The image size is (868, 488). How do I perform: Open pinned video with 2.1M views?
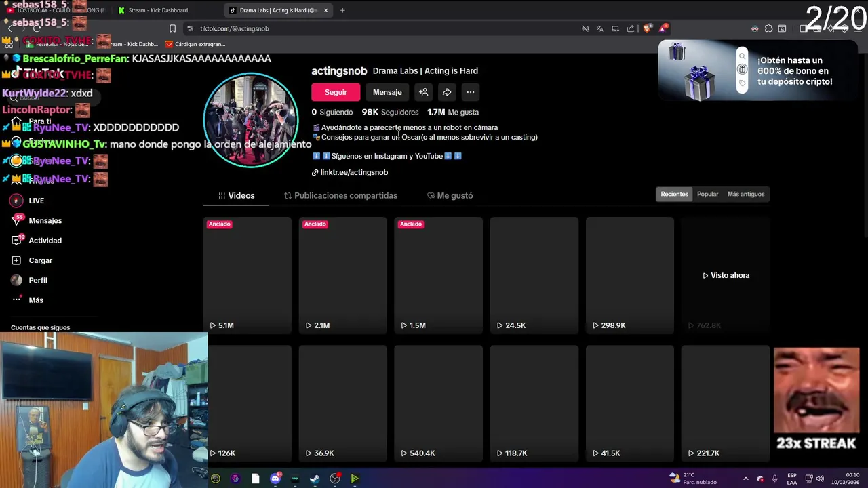[x=342, y=275]
